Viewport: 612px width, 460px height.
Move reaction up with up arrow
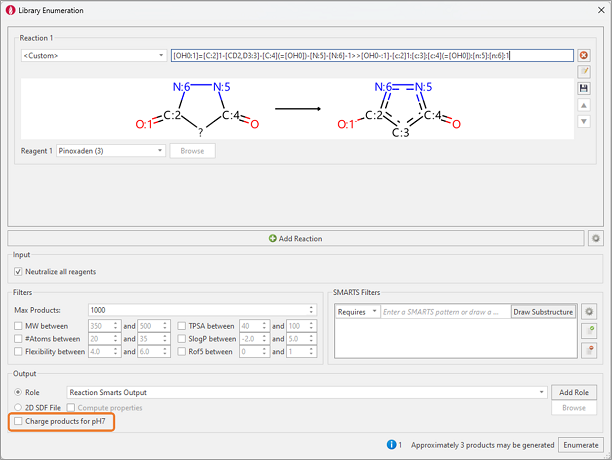point(584,105)
